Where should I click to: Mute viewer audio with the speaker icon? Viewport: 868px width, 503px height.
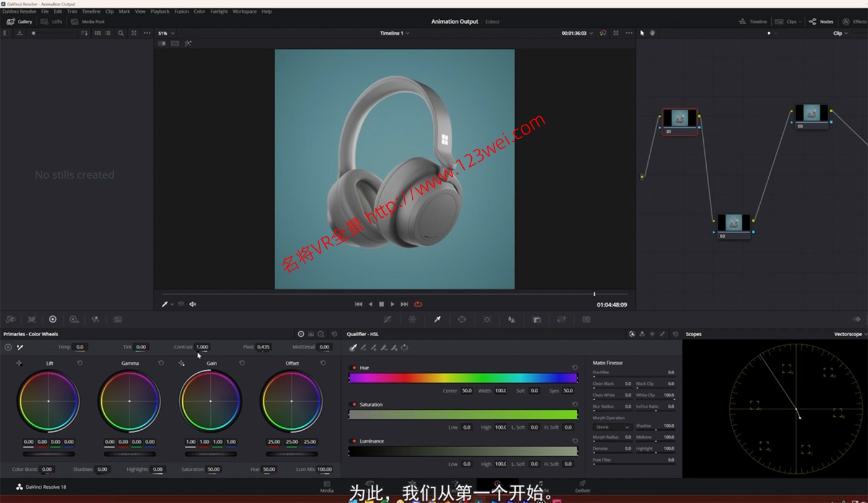[193, 304]
